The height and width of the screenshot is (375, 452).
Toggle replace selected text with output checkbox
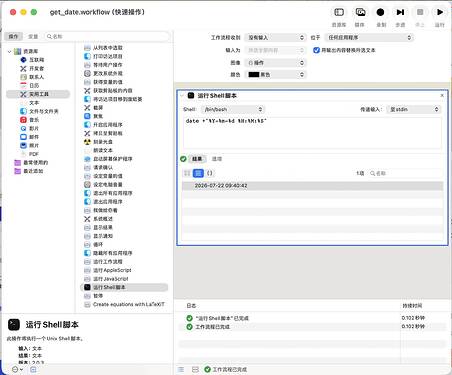[316, 50]
